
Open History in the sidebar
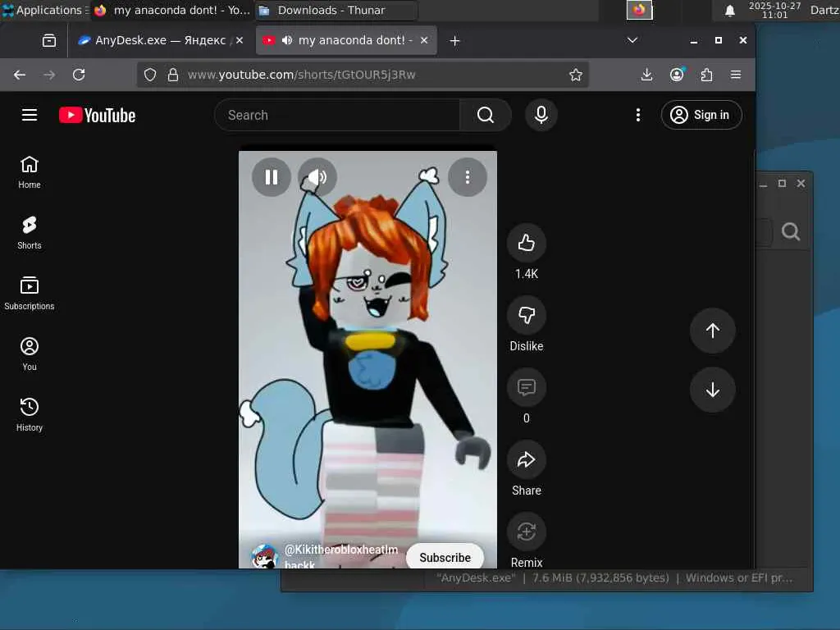pos(30,414)
